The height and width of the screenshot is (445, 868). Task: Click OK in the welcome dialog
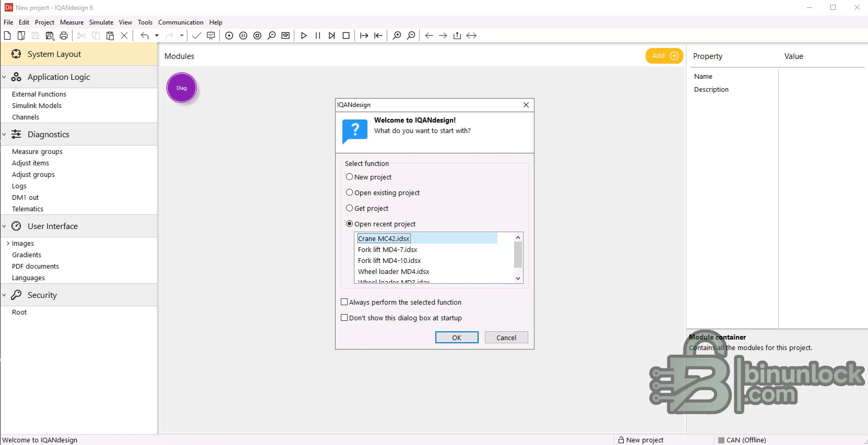457,337
